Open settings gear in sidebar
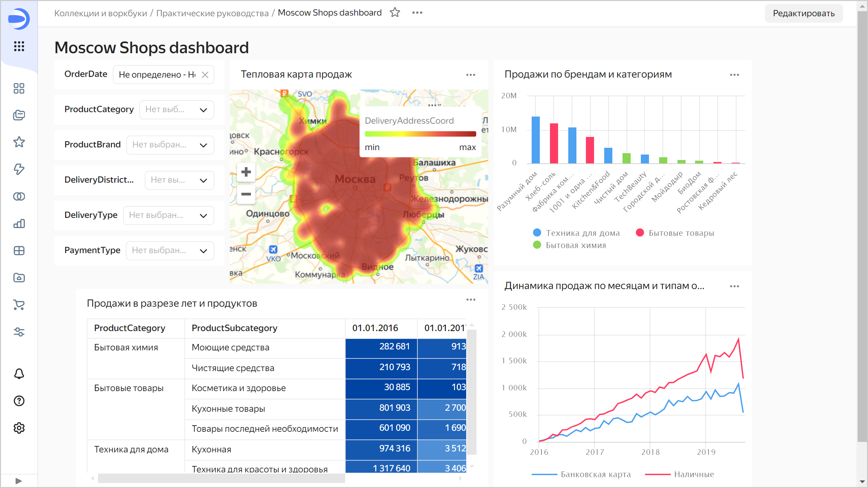 tap(19, 428)
